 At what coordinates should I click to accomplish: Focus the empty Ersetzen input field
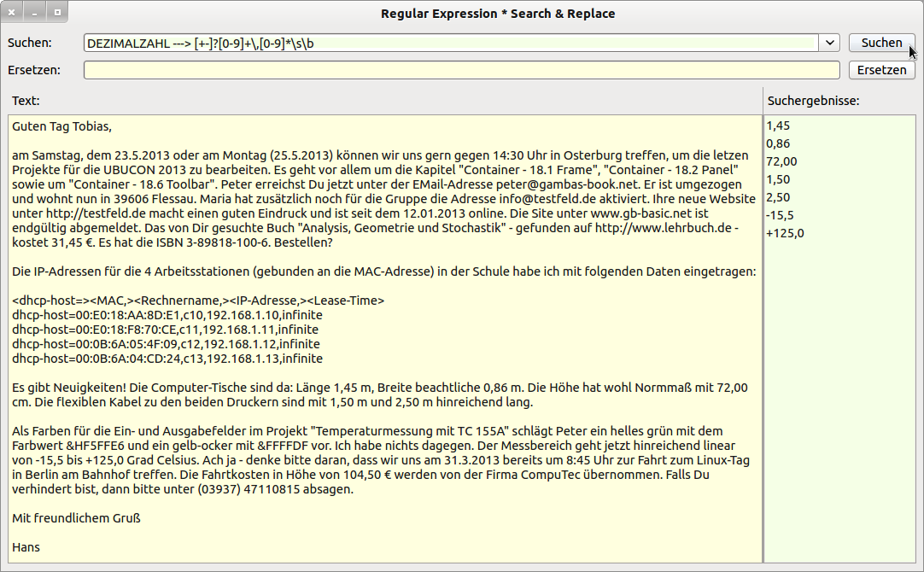tap(461, 70)
